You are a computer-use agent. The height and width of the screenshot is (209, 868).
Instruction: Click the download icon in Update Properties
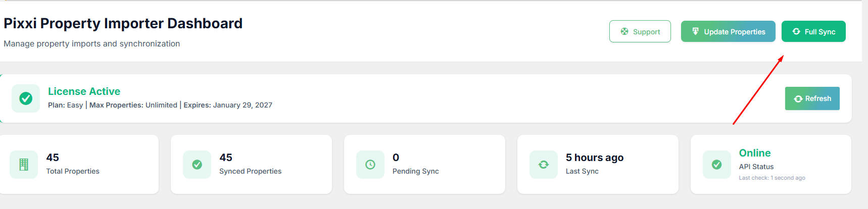(695, 31)
